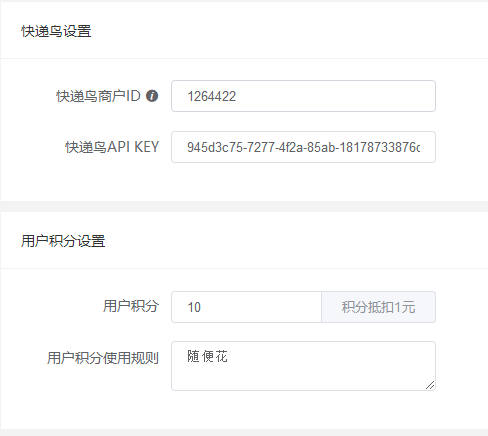Place cursor in the 945d3c75 key text

[303, 147]
